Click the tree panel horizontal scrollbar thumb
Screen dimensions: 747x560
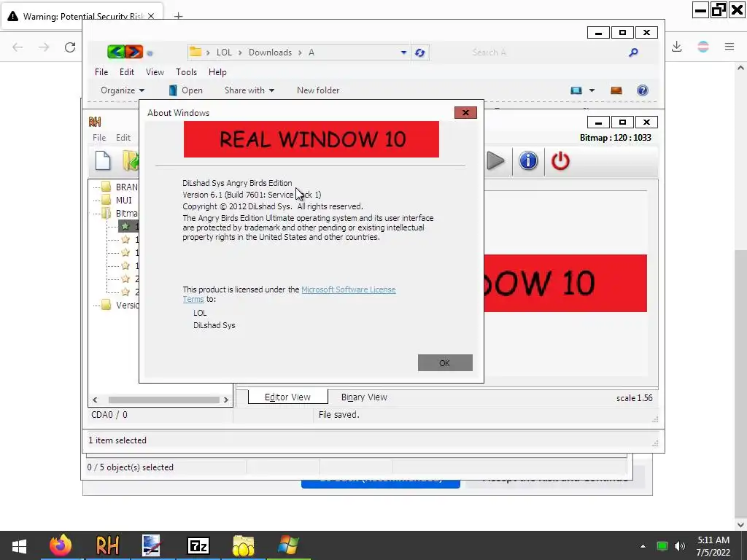point(163,400)
